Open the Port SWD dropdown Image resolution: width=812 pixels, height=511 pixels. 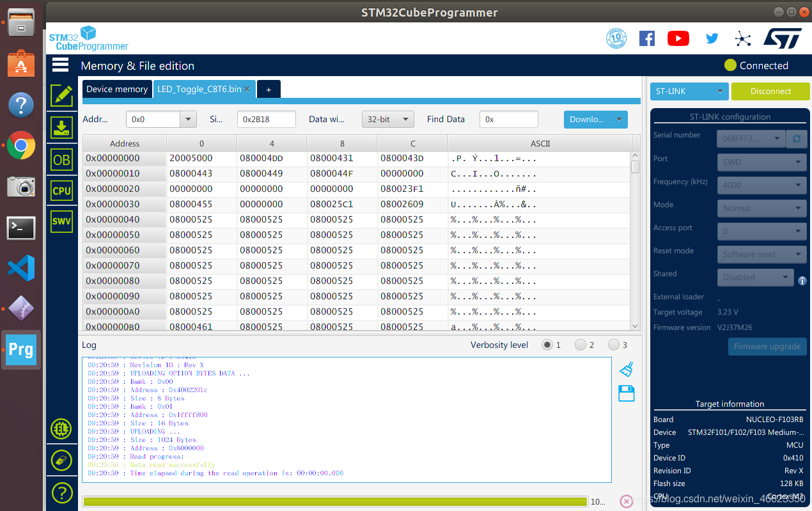point(761,162)
